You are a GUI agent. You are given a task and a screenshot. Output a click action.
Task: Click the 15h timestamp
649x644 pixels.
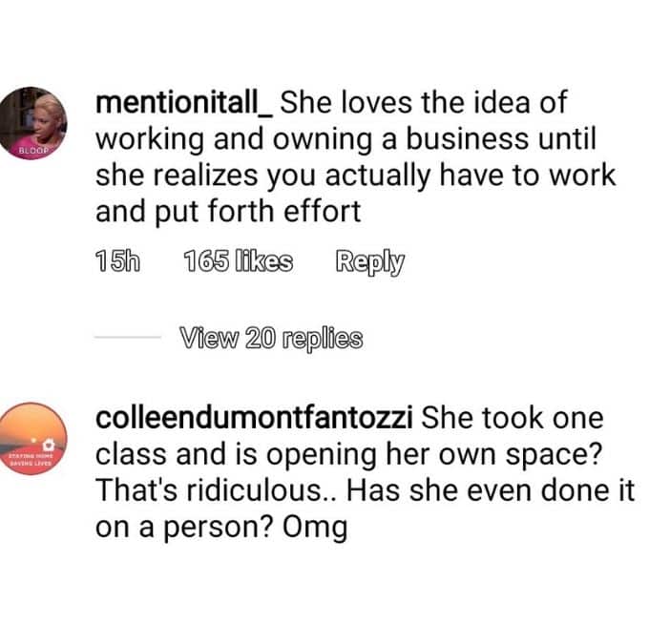pyautogui.click(x=117, y=261)
